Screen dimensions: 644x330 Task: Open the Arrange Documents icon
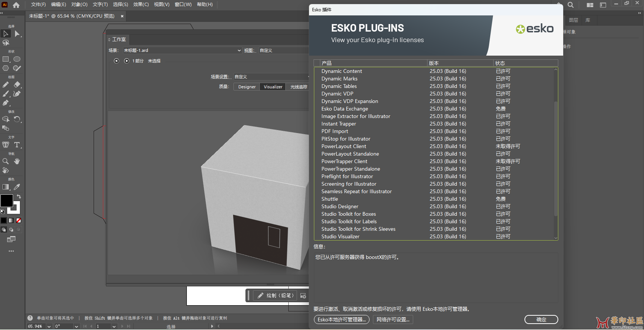(x=590, y=5)
